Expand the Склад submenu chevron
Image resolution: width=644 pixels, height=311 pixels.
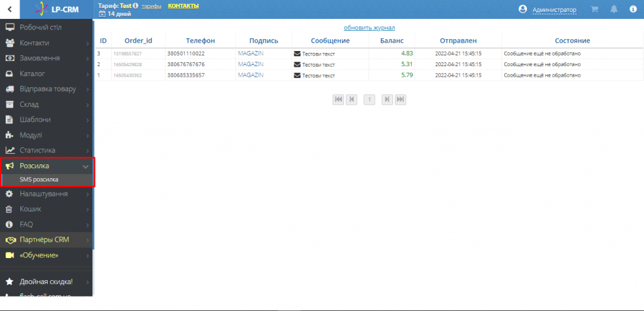click(87, 105)
